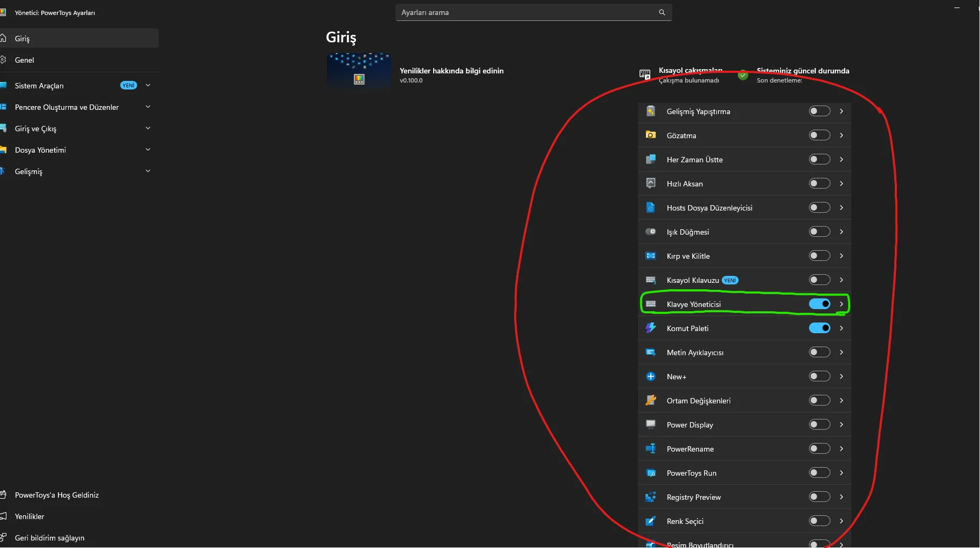Click the Ortam Değişkenleri icon

(651, 400)
